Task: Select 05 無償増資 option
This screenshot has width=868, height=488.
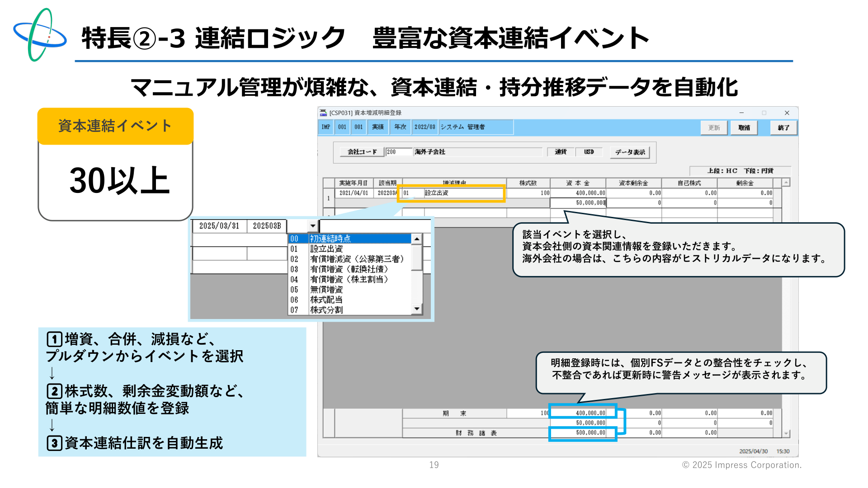Action: pos(350,290)
